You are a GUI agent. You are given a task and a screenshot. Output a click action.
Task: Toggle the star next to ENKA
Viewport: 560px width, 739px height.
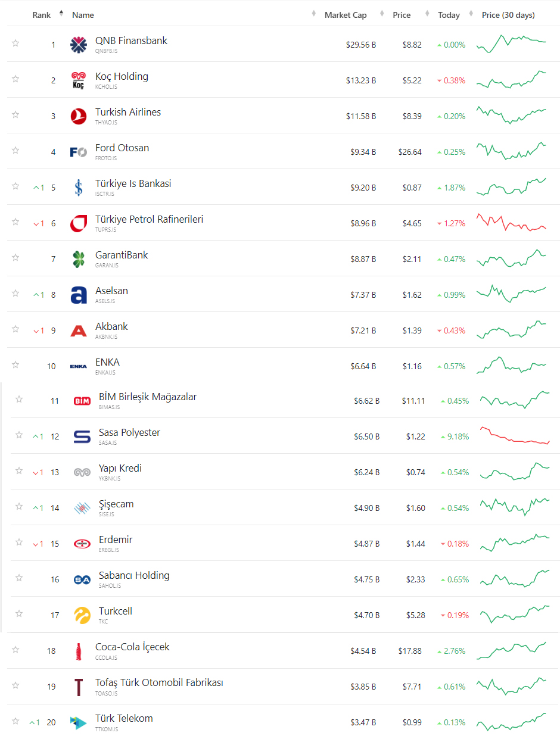[15, 364]
